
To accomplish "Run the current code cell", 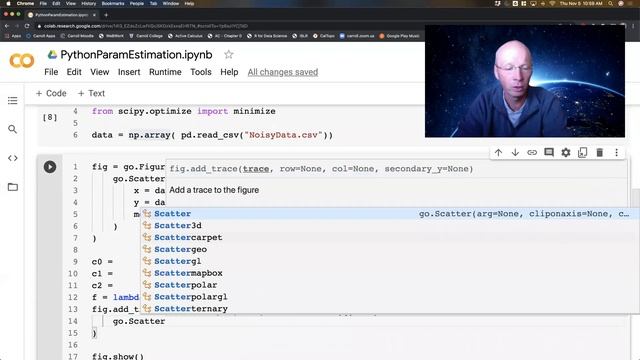I will (x=50, y=167).
